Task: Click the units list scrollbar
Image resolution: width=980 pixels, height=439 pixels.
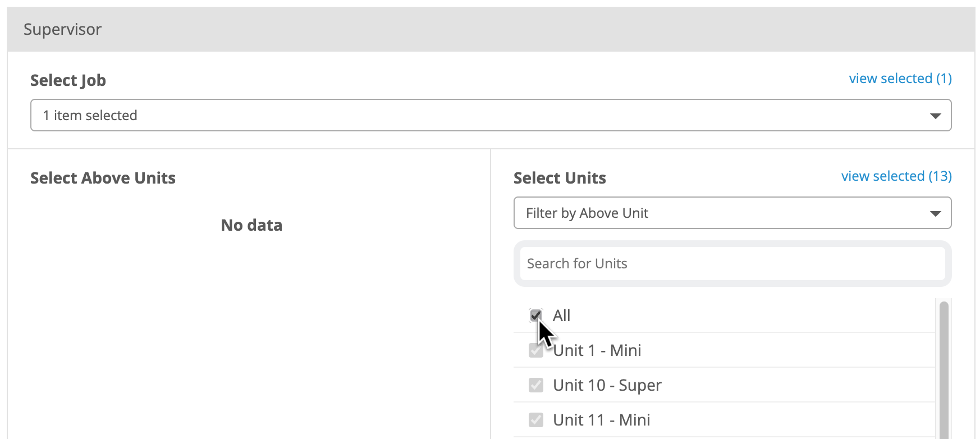Action: click(944, 371)
